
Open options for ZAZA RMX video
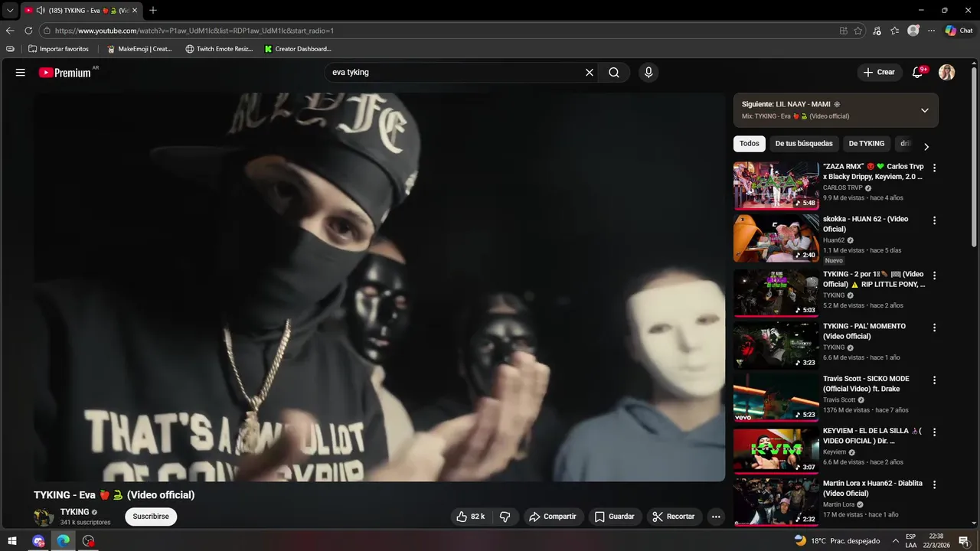point(934,168)
